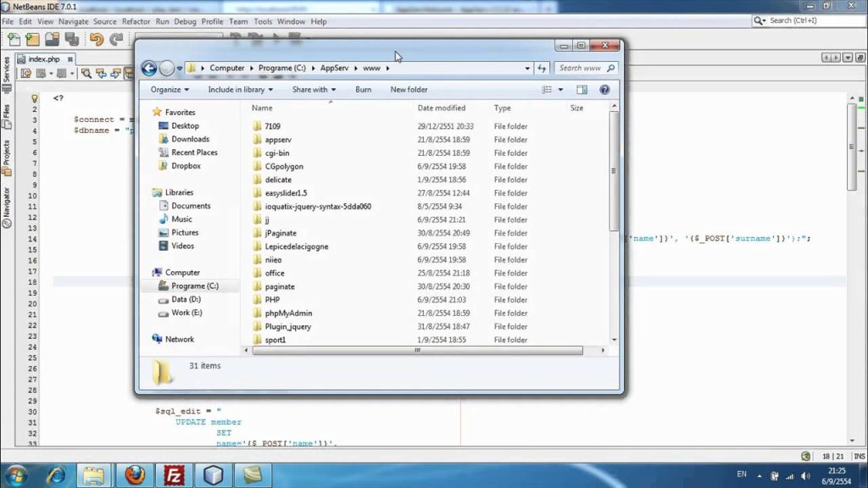Click change view icon in Explorer
868x488 pixels.
pos(547,90)
